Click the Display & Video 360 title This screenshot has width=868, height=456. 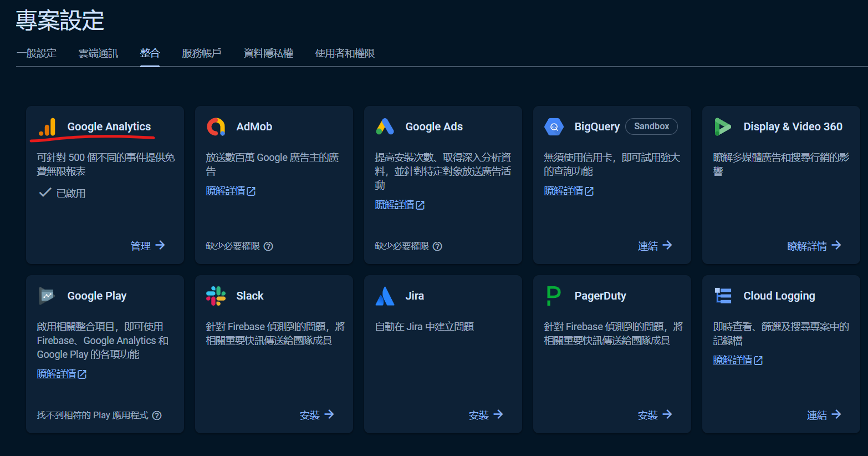tap(793, 126)
